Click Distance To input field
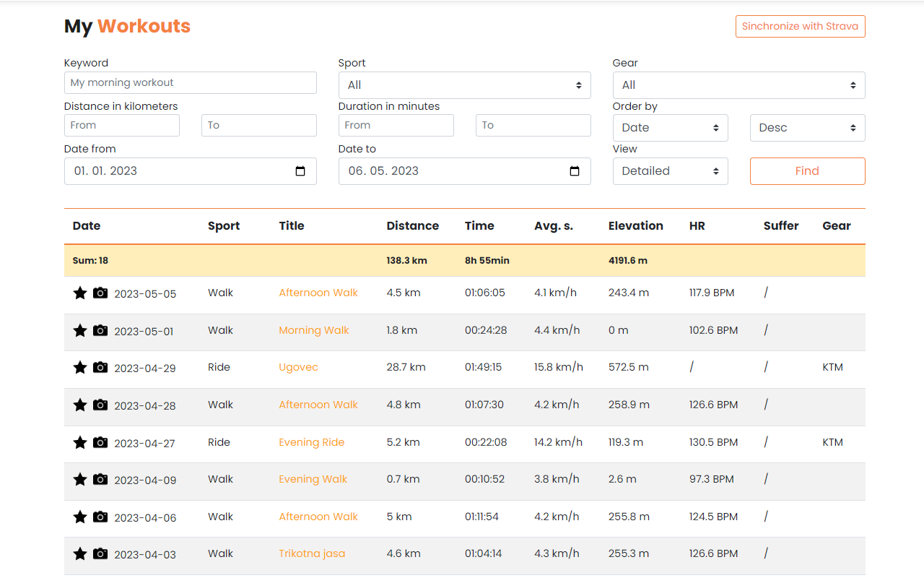The image size is (924, 578). (258, 125)
